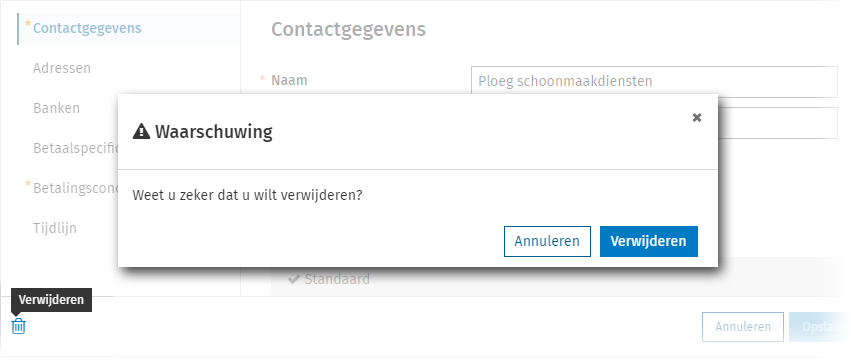Select the Betalingscondities sidebar item
The image size is (851, 360).
tap(75, 188)
